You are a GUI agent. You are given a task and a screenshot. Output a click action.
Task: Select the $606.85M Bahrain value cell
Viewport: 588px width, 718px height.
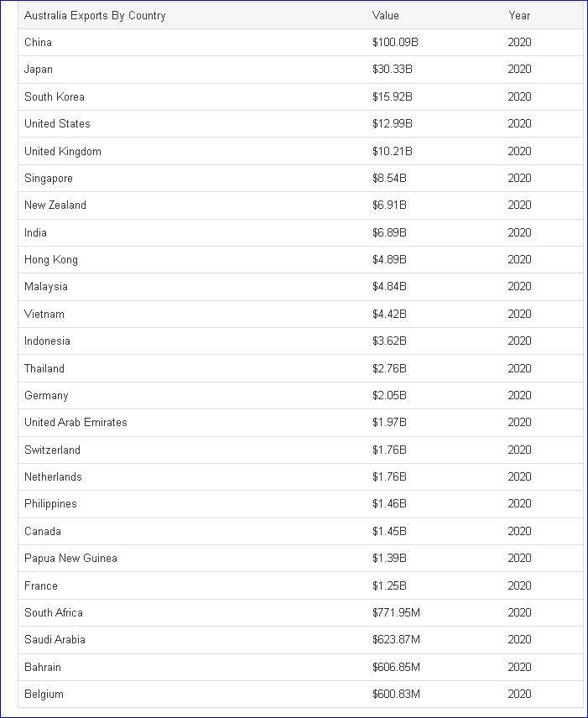tap(396, 667)
